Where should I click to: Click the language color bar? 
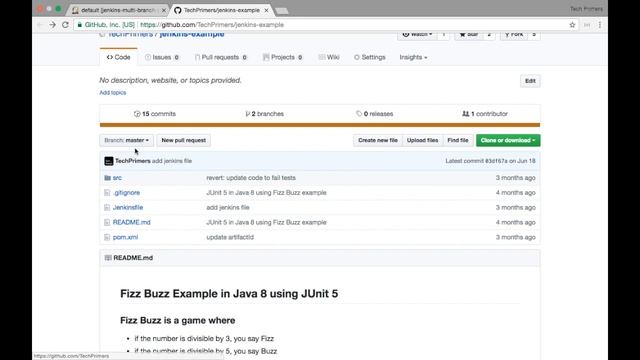click(x=320, y=125)
